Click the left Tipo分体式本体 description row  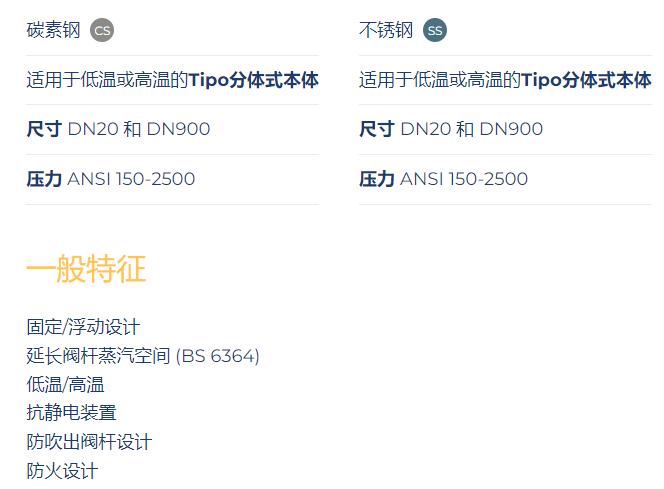click(x=172, y=80)
